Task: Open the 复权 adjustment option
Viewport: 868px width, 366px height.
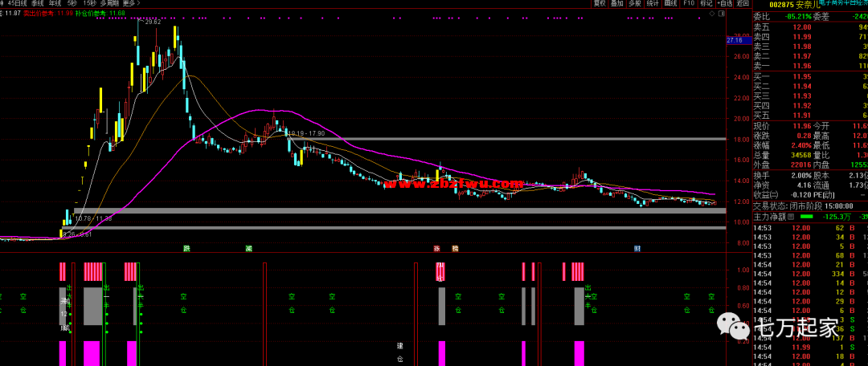Action: (600, 4)
